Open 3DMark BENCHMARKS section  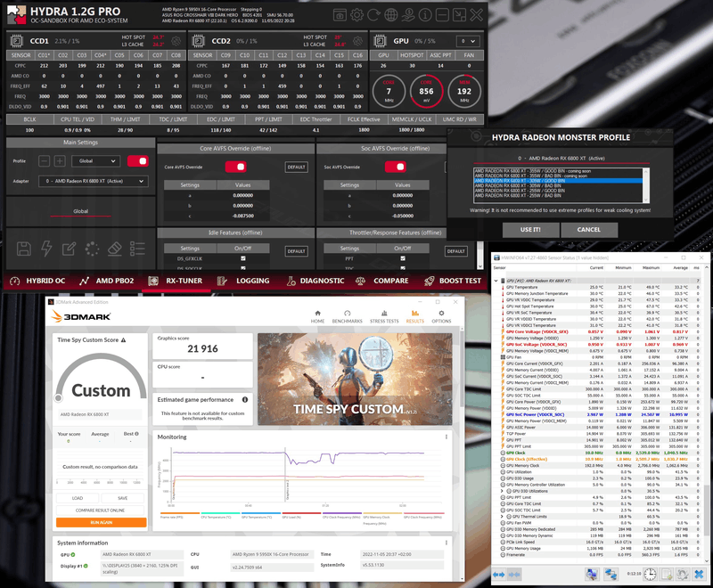click(347, 317)
